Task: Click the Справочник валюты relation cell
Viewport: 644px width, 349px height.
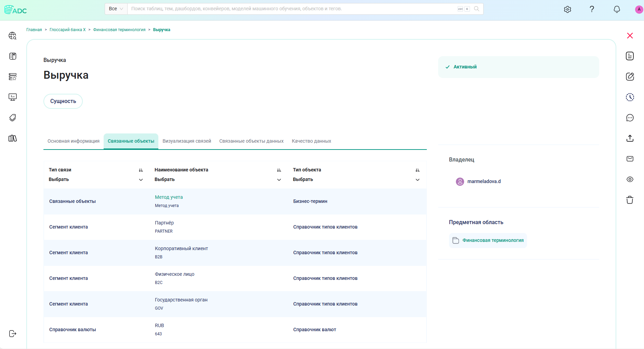Action: pyautogui.click(x=73, y=330)
